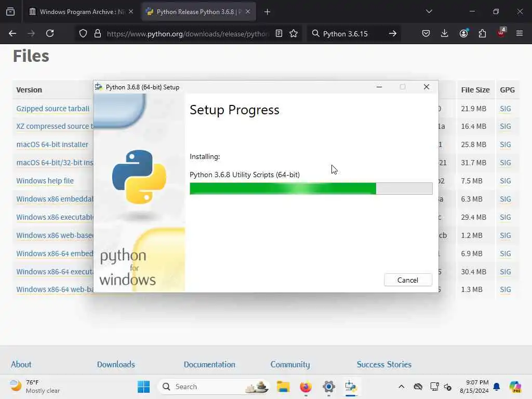Open the Downloads footer link
The image size is (532, 399).
[x=116, y=364]
